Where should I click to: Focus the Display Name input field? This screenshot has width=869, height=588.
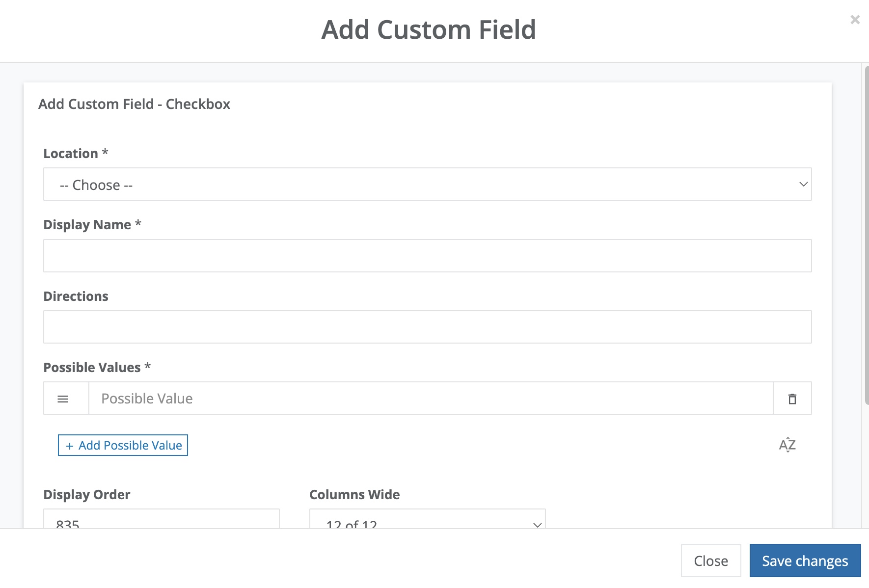point(427,256)
